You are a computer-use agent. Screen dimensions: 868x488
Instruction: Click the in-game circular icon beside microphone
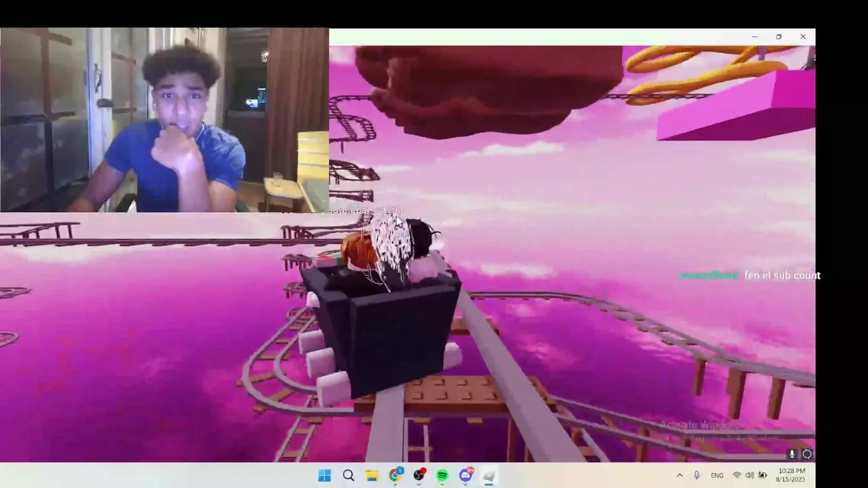pos(807,454)
